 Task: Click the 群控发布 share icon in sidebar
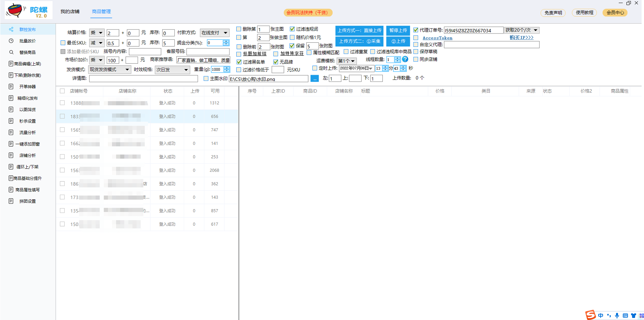click(11, 29)
